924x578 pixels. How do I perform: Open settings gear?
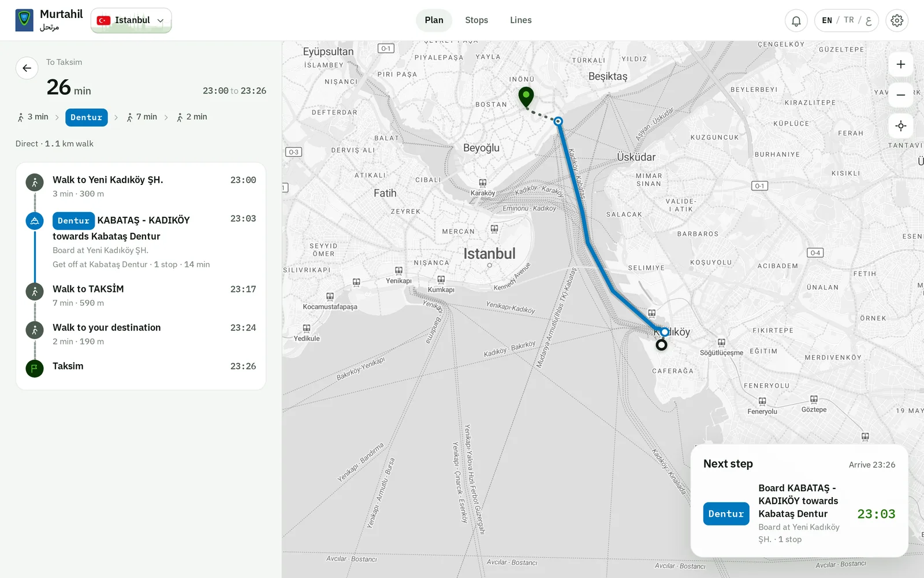897,21
